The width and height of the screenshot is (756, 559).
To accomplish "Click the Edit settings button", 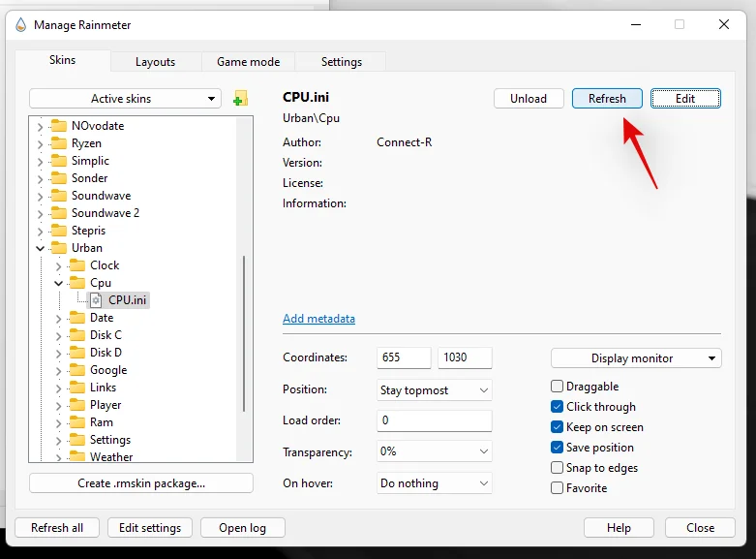I will [150, 528].
